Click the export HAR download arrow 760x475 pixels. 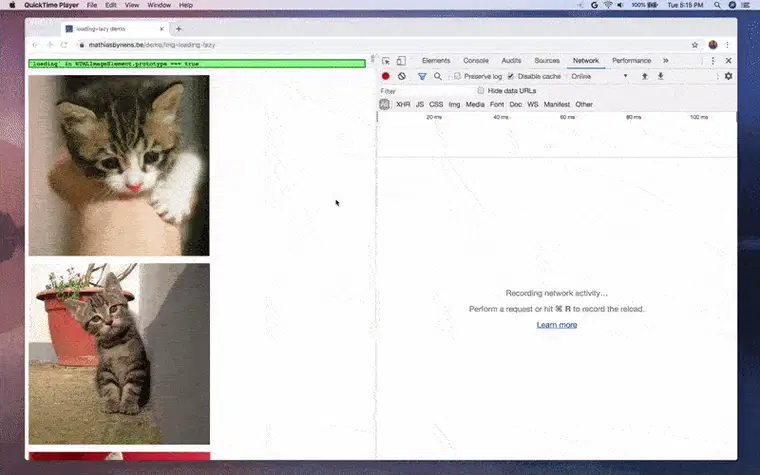[660, 76]
